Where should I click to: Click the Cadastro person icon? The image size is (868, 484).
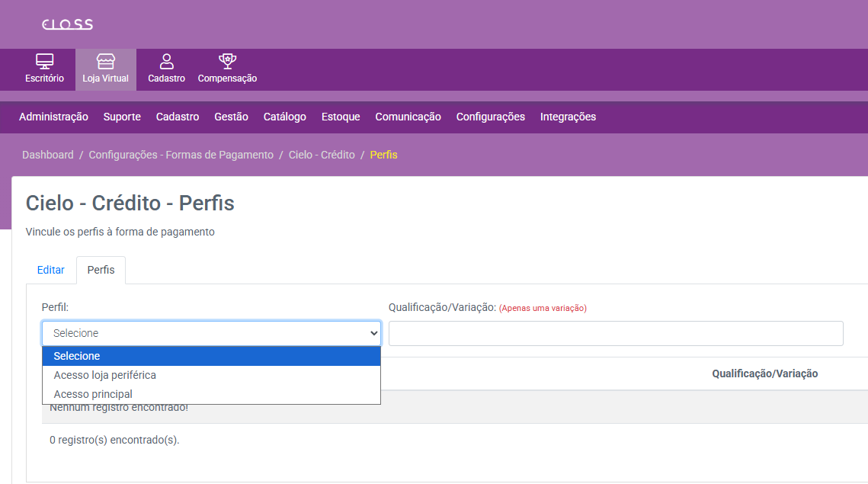pyautogui.click(x=166, y=62)
